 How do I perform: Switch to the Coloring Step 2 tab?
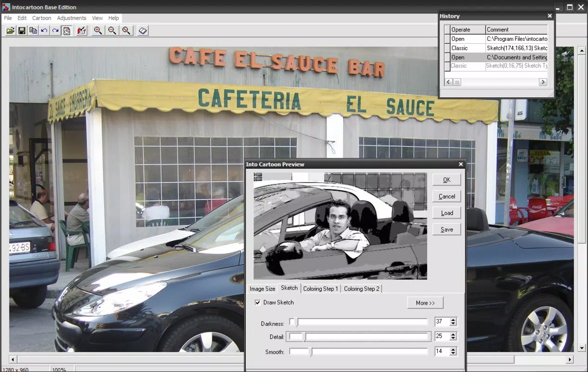click(362, 289)
